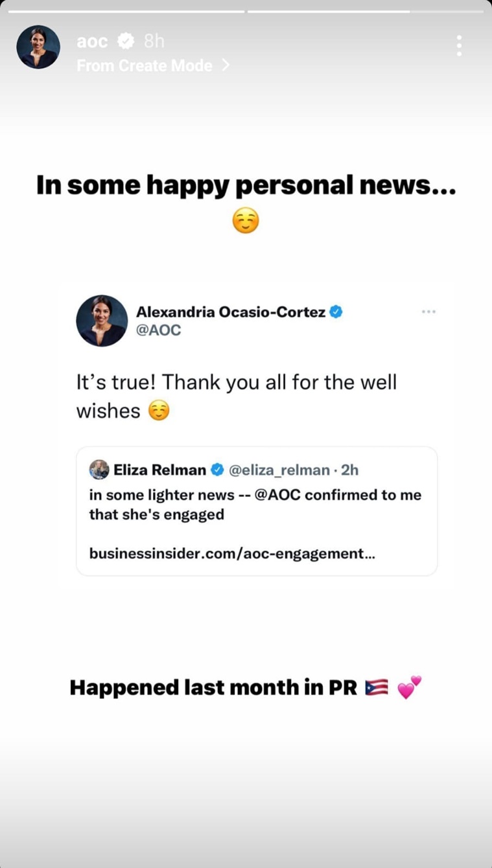Image resolution: width=492 pixels, height=868 pixels.
Task: Click the @eliza_relman handle
Action: [280, 470]
